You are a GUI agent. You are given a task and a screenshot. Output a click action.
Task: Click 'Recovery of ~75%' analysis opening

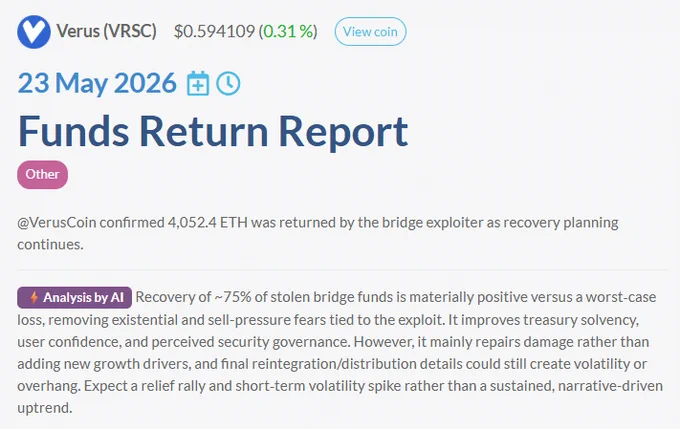click(193, 297)
